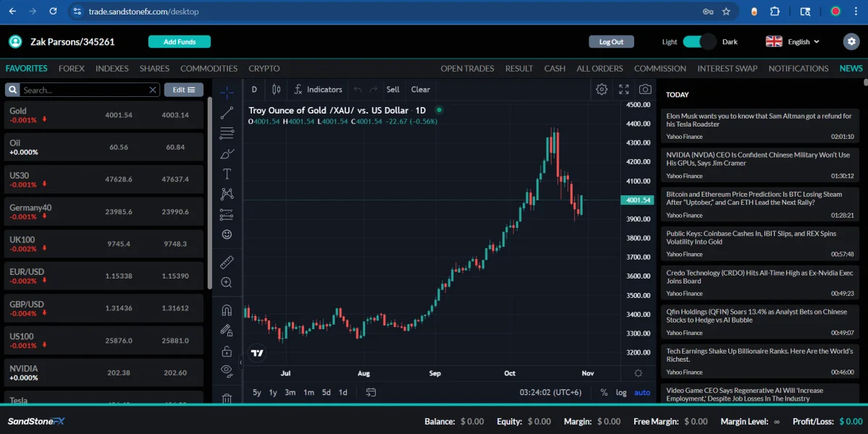Select the trend line drawing tool
Viewport: 868px width, 434px height.
click(227, 113)
